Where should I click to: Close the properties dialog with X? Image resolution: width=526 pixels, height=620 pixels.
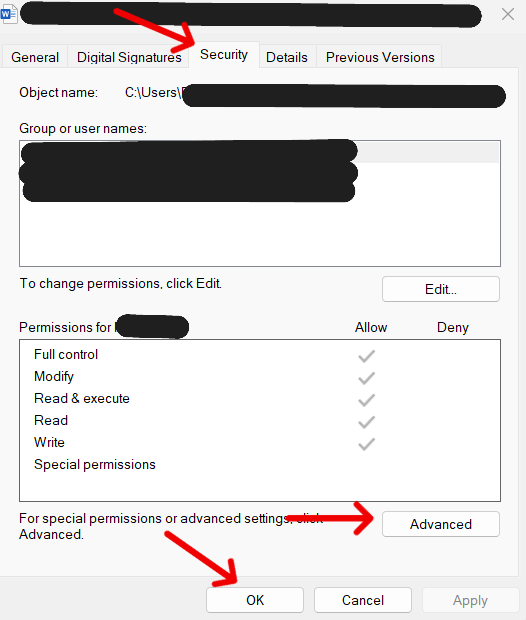coord(507,14)
